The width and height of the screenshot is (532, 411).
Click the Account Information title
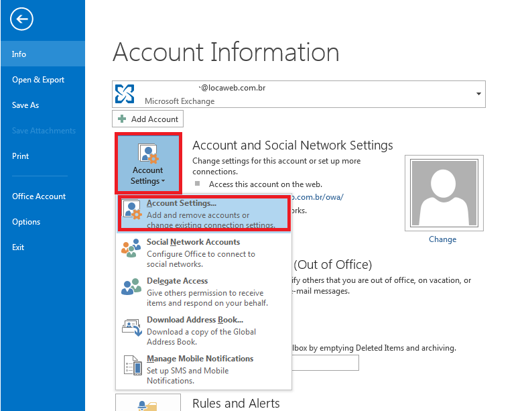(x=226, y=52)
